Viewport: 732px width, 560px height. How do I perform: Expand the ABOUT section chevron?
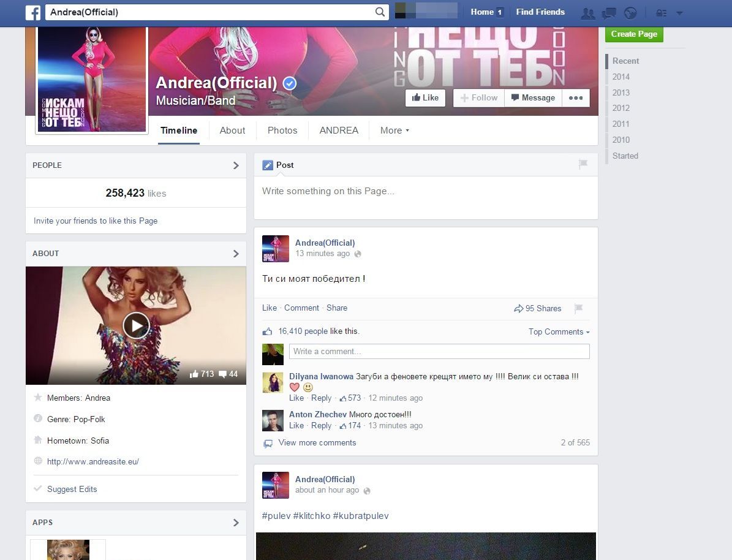pos(236,254)
